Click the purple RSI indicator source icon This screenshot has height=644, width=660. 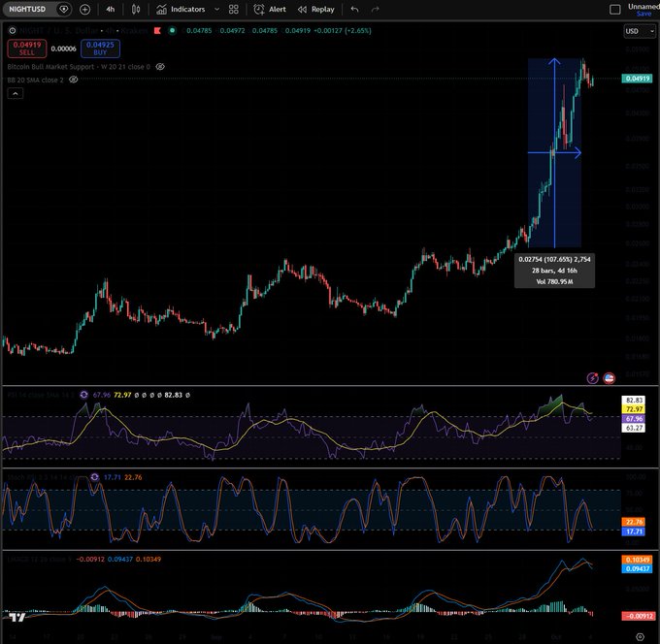point(83,395)
